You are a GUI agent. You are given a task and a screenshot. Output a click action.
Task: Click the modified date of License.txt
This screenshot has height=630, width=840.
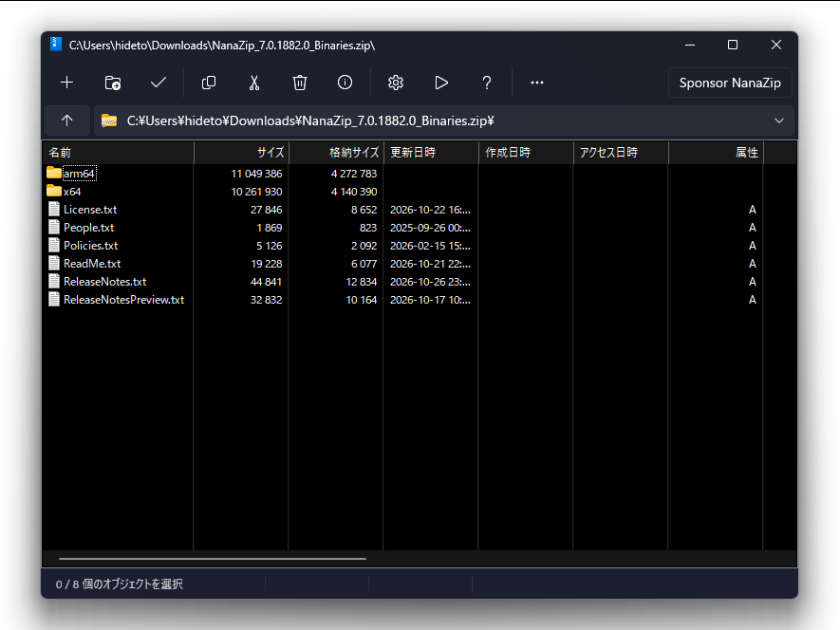430,210
